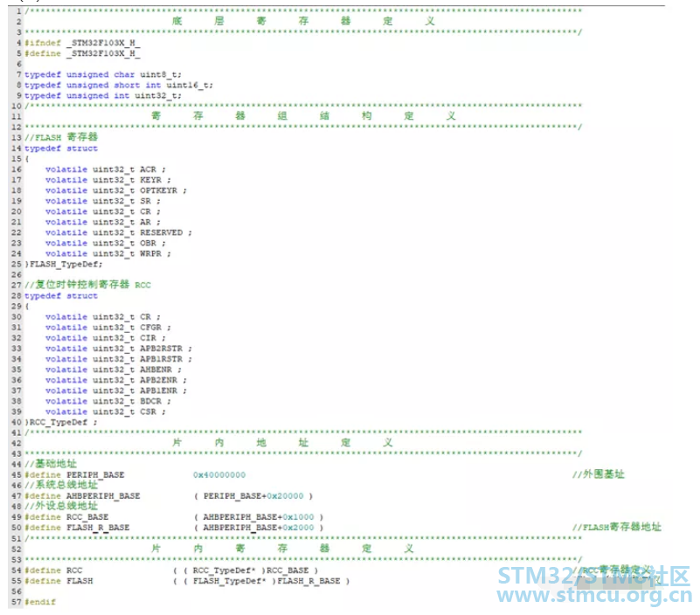The image size is (700, 615).
Task: Select the 0x40000000 PERIPH_BASE value
Action: click(x=219, y=474)
